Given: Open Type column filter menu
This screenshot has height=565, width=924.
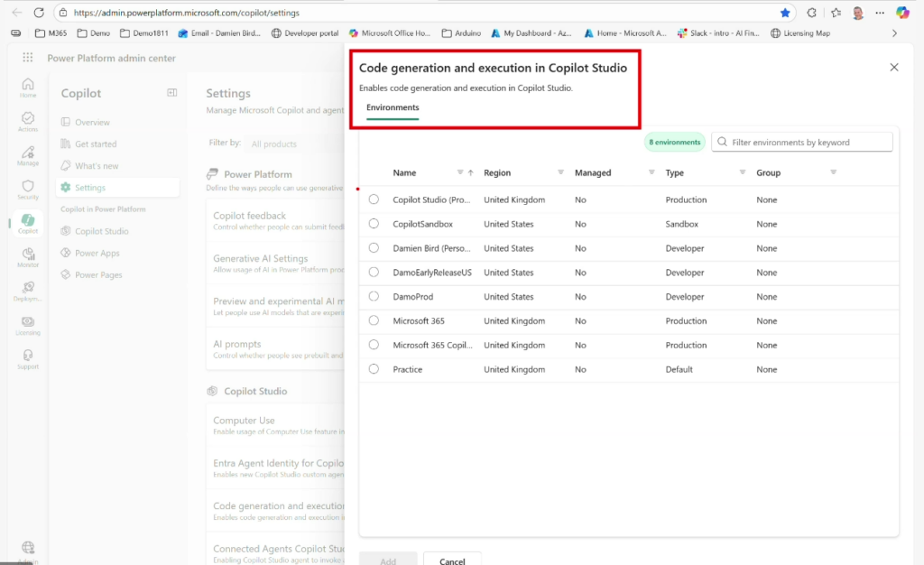Looking at the screenshot, I should (x=742, y=172).
